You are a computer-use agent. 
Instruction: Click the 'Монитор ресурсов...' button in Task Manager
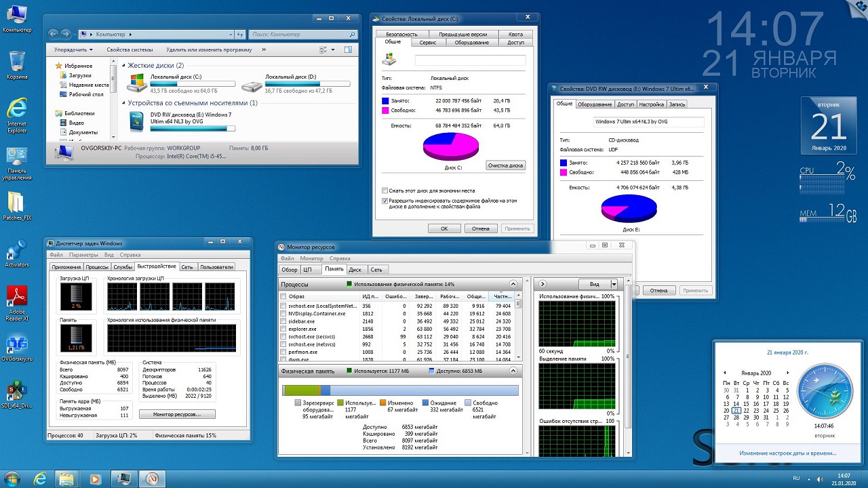point(177,414)
